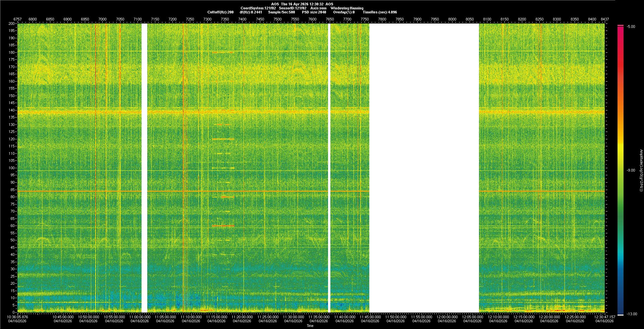Click the Cuttoff(Hz):200 header parameter
This screenshot has width=644, height=329.
point(220,12)
